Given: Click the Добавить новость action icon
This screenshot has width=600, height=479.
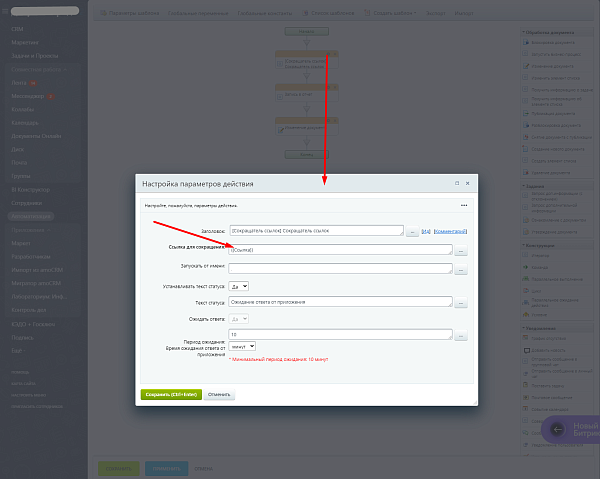Looking at the screenshot, I should tap(527, 350).
